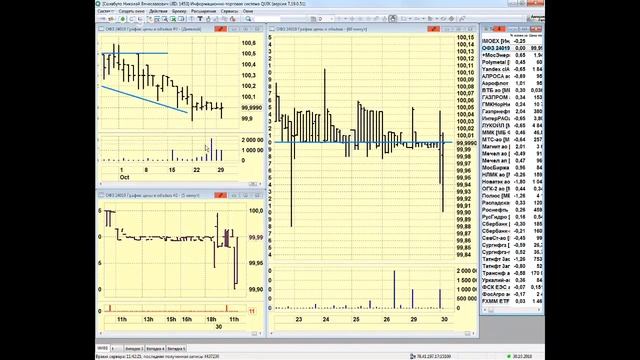Viewport: 640px width, 360px height.
Task: Select the Yandex clA row
Action: [512, 69]
